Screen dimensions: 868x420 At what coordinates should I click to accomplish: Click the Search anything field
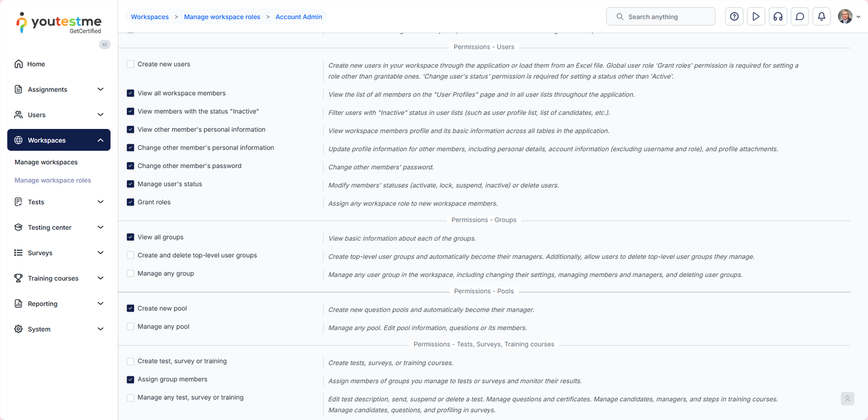[x=661, y=17]
